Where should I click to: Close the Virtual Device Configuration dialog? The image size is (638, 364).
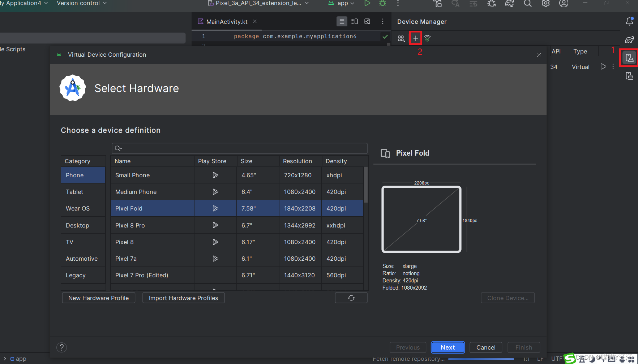click(x=539, y=55)
